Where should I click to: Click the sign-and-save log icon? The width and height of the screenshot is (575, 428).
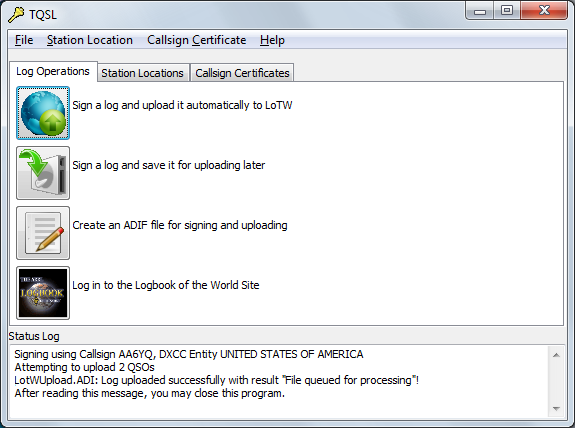(x=43, y=173)
